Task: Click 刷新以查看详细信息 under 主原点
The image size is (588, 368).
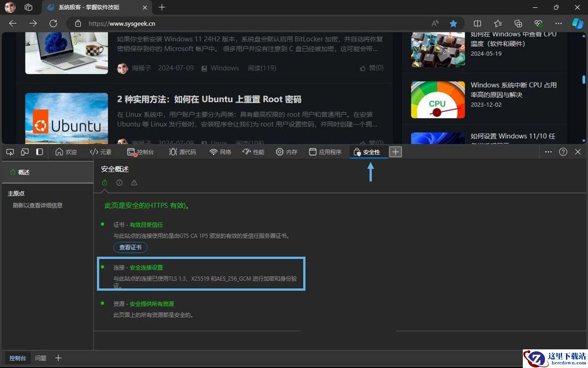Action: [38, 205]
